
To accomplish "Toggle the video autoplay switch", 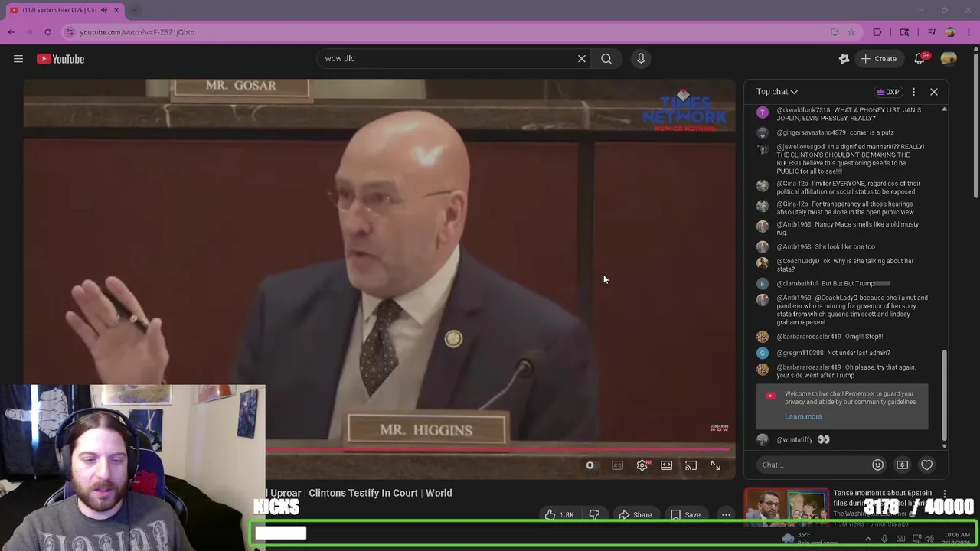I will point(590,465).
